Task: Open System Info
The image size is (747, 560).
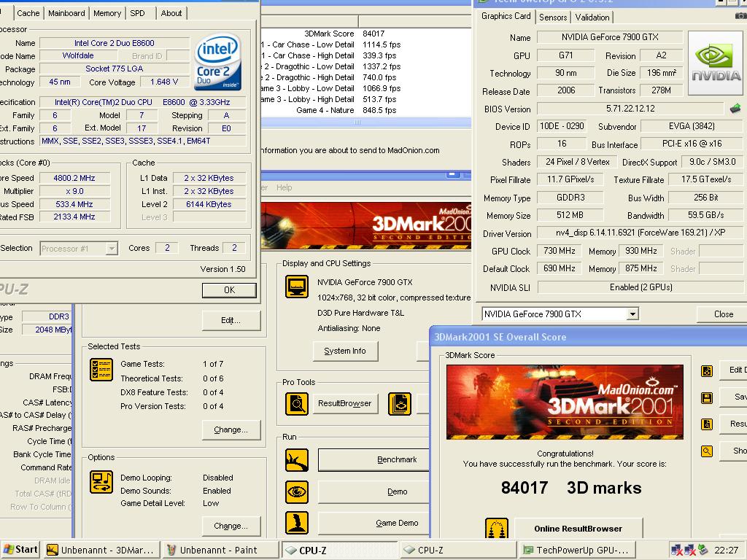Action: pos(345,351)
